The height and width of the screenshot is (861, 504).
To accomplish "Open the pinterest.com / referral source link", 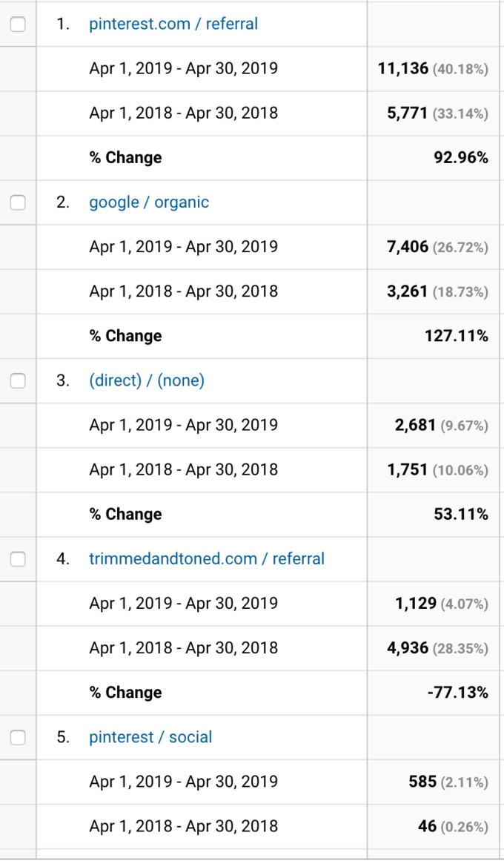I will coord(173,24).
